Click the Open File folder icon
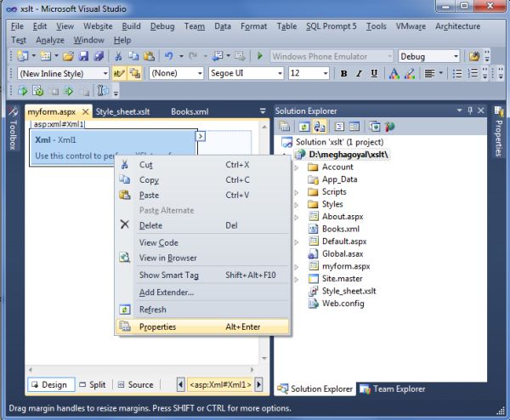 click(x=68, y=56)
